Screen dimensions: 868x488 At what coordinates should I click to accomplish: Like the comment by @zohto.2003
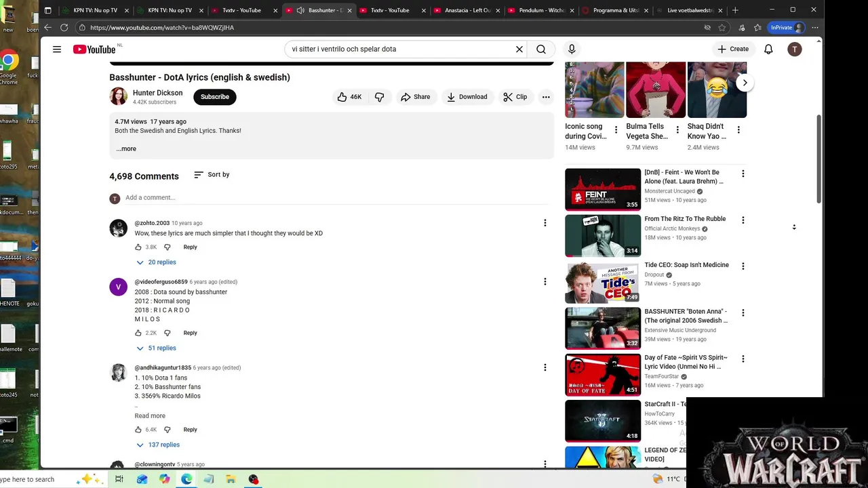[138, 247]
